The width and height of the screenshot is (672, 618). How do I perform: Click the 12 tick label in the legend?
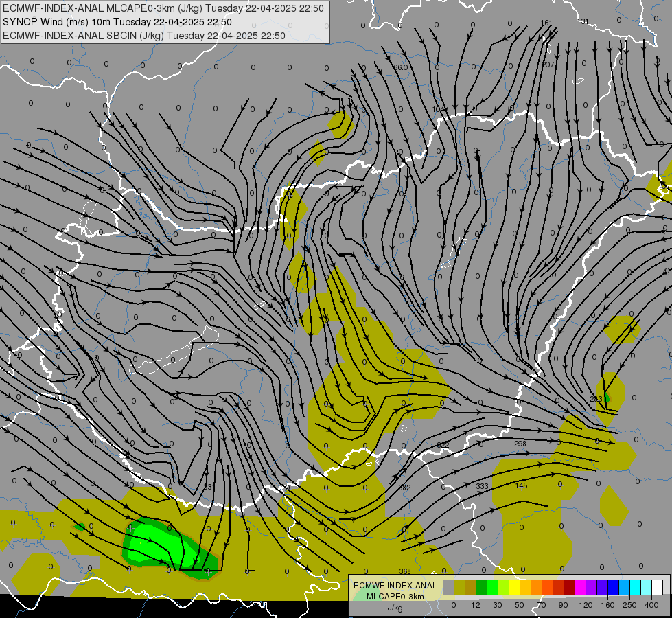[x=476, y=605]
